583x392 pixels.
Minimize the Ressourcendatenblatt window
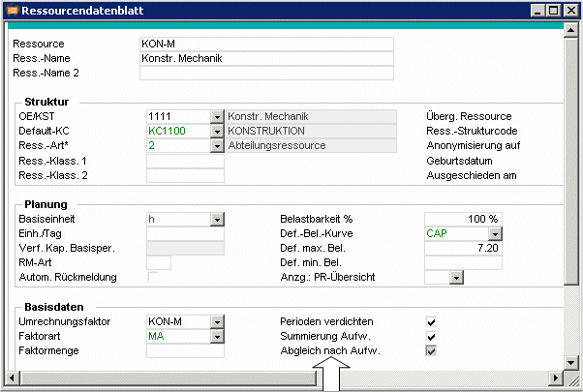point(537,11)
